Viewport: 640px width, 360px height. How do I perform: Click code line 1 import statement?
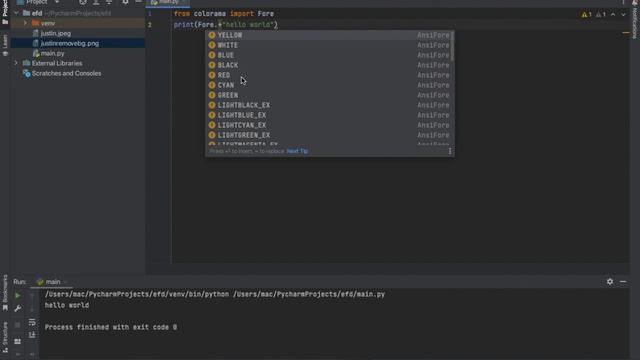tap(224, 14)
